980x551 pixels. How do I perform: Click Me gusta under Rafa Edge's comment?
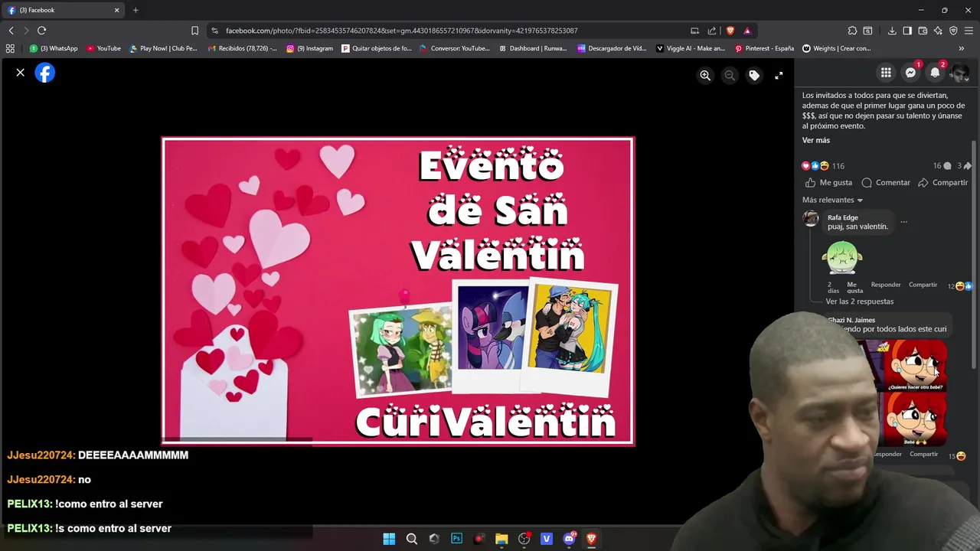[x=854, y=288]
